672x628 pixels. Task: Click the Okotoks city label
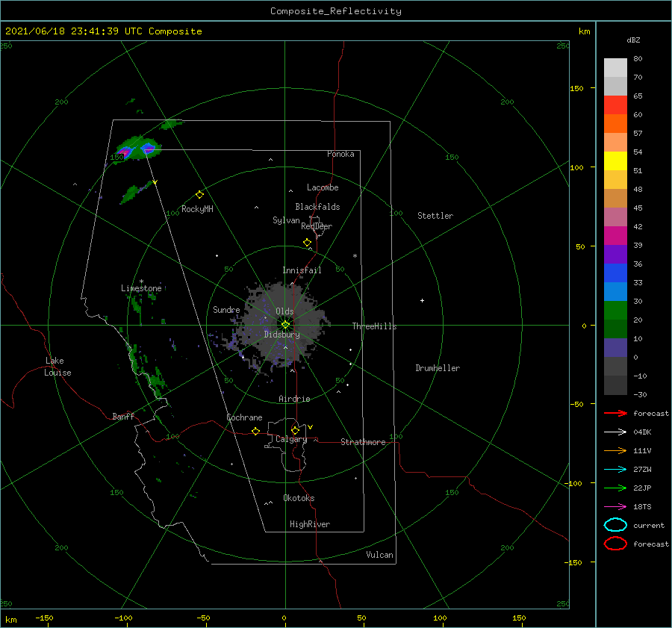(x=299, y=498)
